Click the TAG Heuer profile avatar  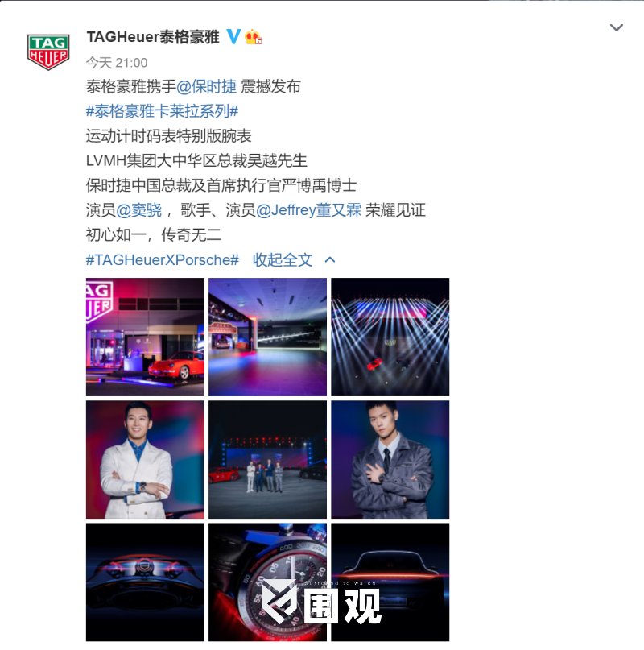(x=48, y=52)
